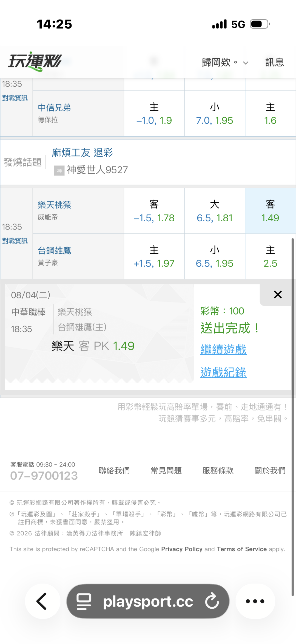Viewport: 296px width, 644px height.
Task: Open the 遊戲紀錄 link
Action: (x=223, y=372)
